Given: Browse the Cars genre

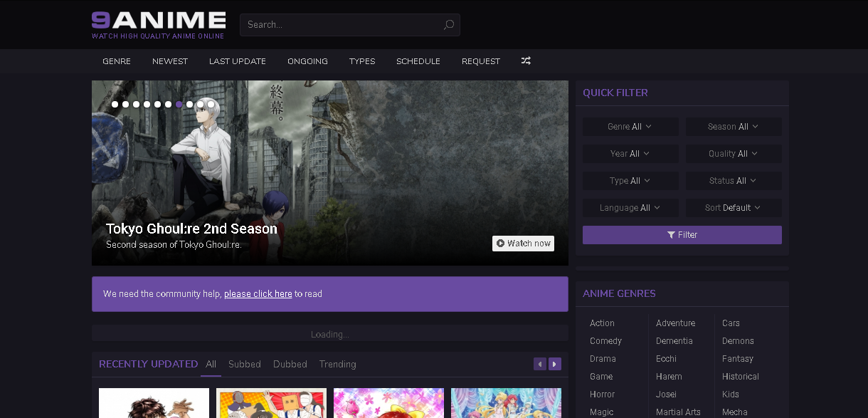Looking at the screenshot, I should [x=731, y=323].
